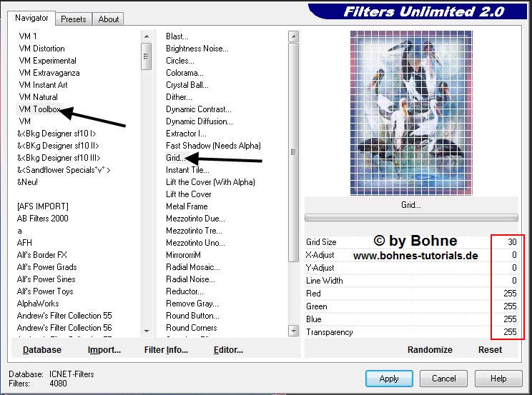Reset the filter parameters
Screen dimensions: 532x395
pos(490,350)
